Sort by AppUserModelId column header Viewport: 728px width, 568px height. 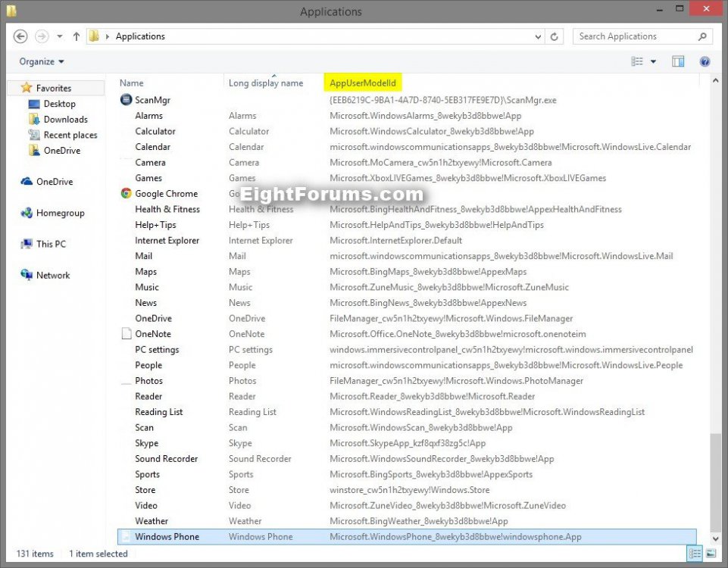pos(363,83)
